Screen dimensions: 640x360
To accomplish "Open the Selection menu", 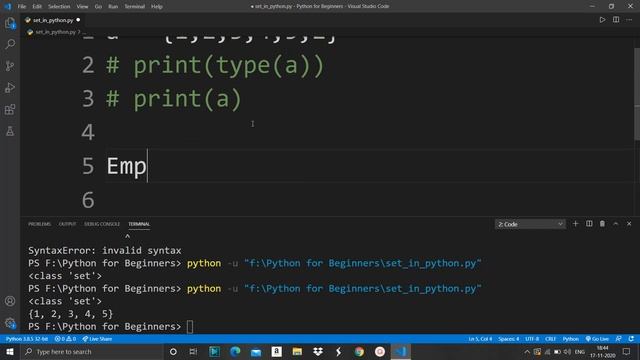I will click(x=59, y=7).
